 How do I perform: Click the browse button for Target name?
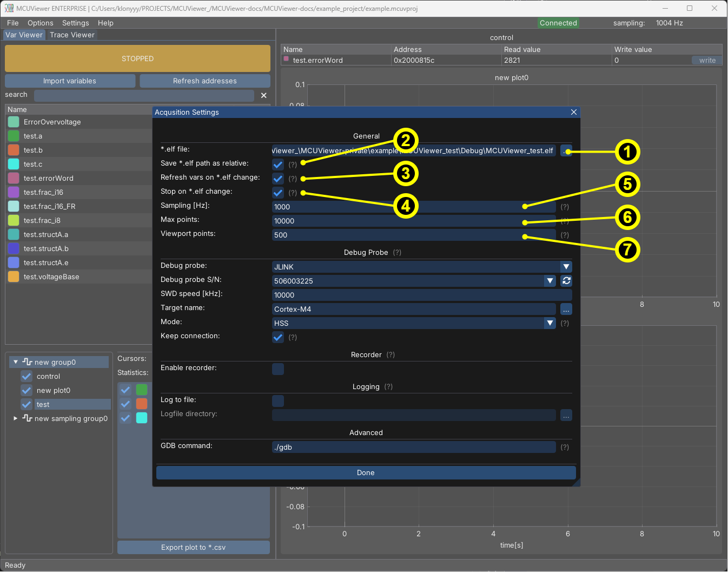pyautogui.click(x=566, y=310)
